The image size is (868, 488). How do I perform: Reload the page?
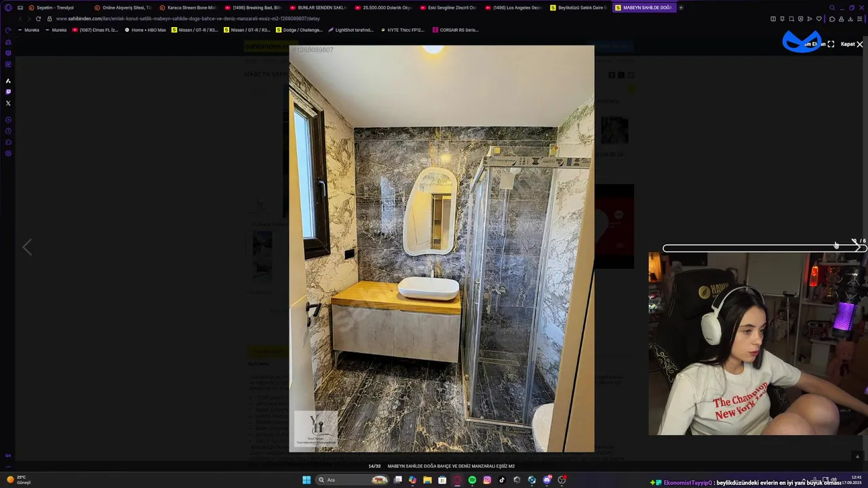click(x=38, y=18)
